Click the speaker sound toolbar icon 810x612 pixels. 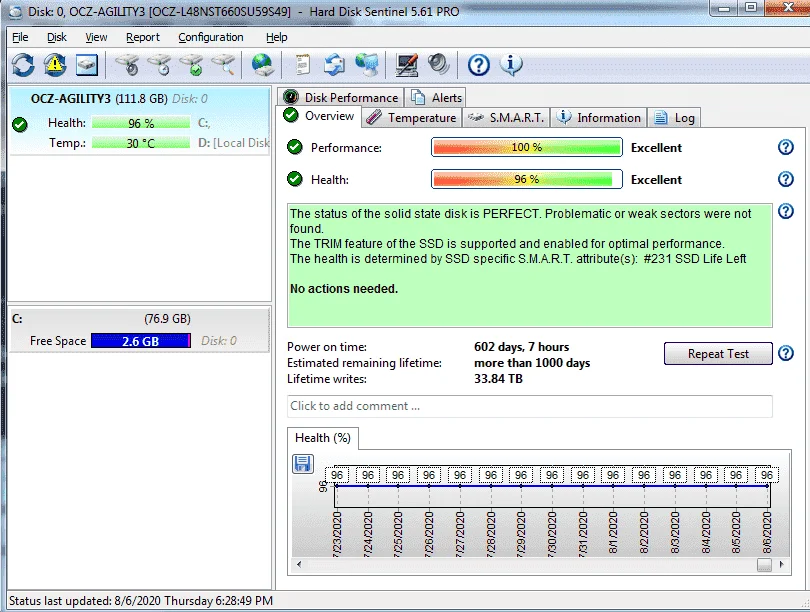pos(439,65)
